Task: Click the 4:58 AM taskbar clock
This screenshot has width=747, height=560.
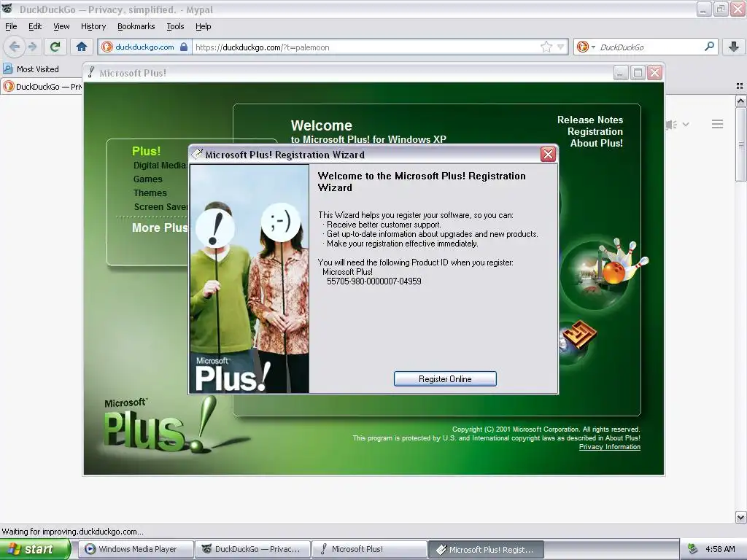Action: (x=720, y=549)
